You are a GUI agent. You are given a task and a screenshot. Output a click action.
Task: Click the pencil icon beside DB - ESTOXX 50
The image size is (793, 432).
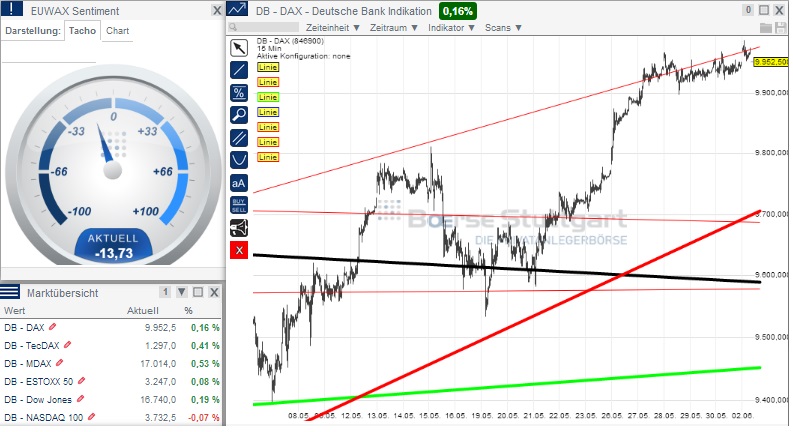[x=81, y=381]
